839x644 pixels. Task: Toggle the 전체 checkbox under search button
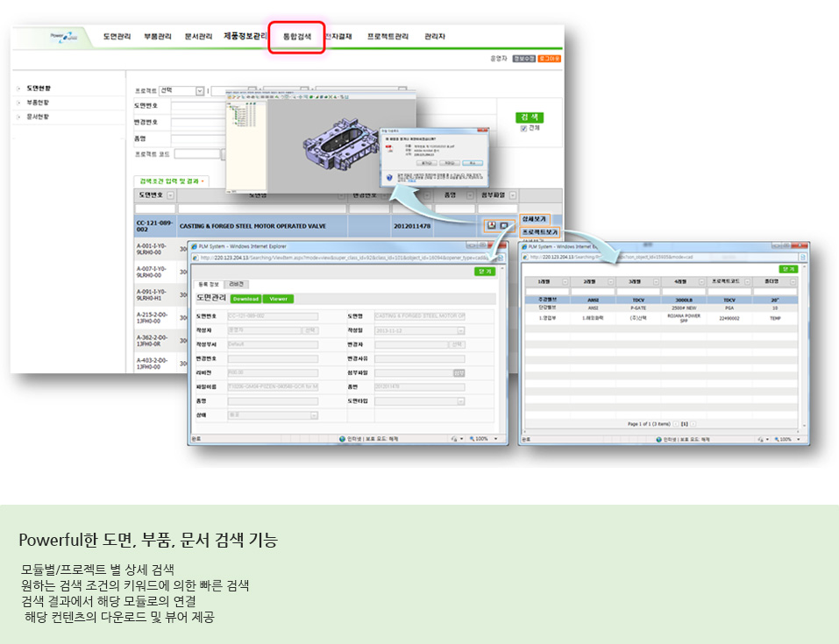523,128
